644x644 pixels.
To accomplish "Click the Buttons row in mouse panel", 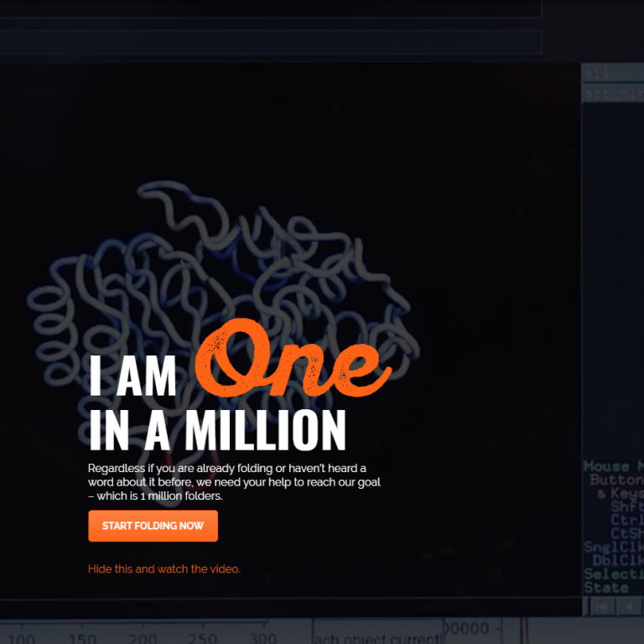I will pos(616,480).
